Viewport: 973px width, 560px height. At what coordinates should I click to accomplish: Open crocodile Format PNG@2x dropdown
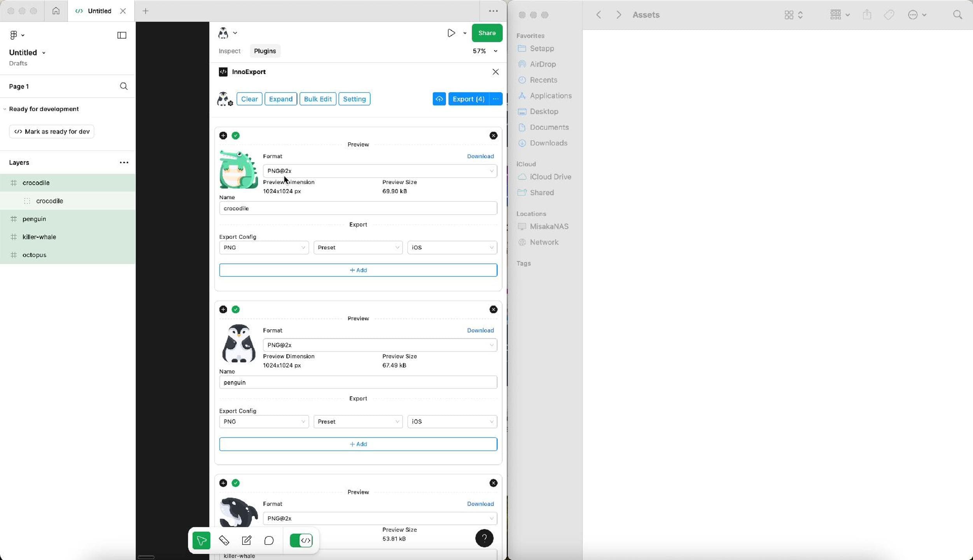(x=380, y=171)
